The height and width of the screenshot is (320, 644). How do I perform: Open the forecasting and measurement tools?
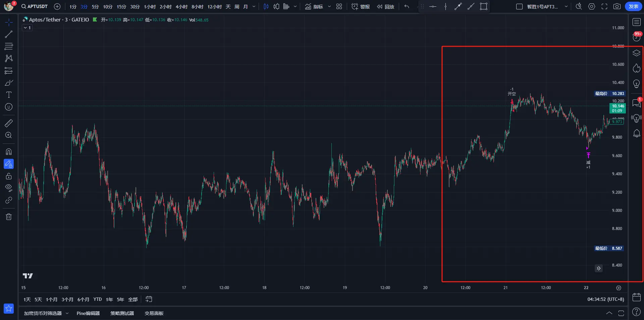pyautogui.click(x=9, y=71)
